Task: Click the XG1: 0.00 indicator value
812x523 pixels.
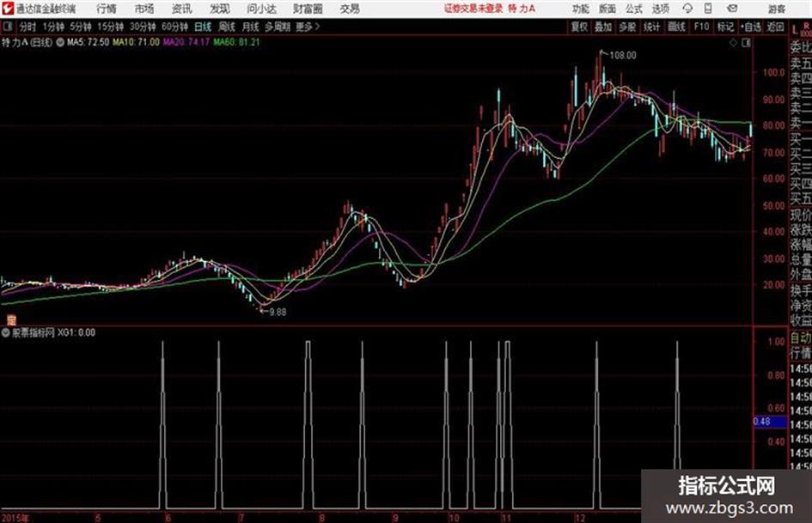Action: 76,333
